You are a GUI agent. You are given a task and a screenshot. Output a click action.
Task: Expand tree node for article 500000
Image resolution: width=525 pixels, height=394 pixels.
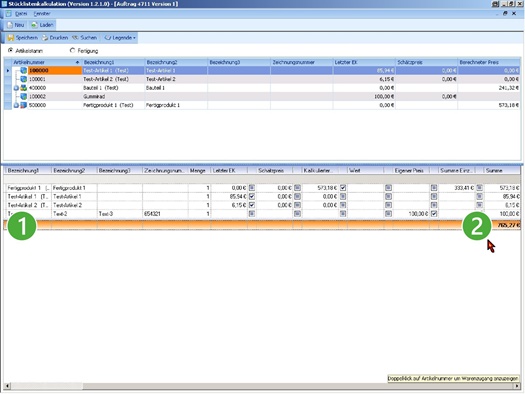pos(16,105)
